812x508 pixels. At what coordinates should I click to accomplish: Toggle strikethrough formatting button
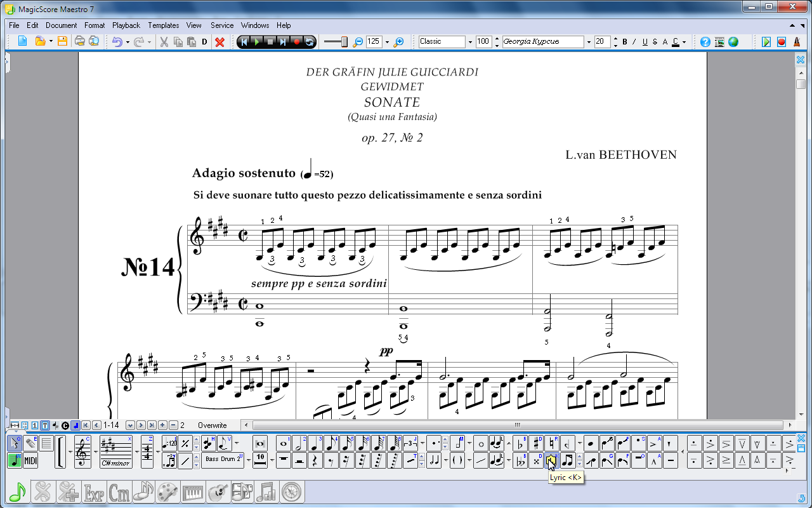[x=655, y=42]
